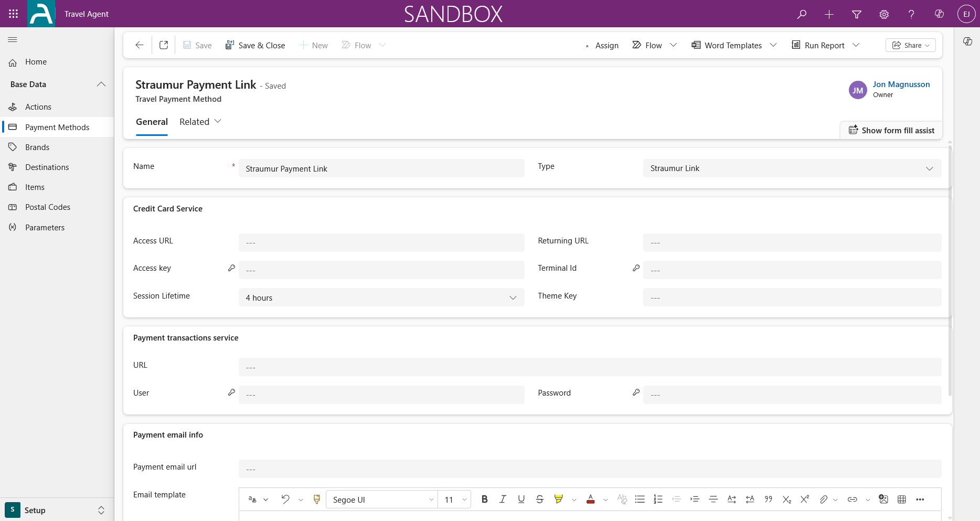Click the search magnifier in header
The width and height of the screenshot is (980, 521).
click(802, 14)
